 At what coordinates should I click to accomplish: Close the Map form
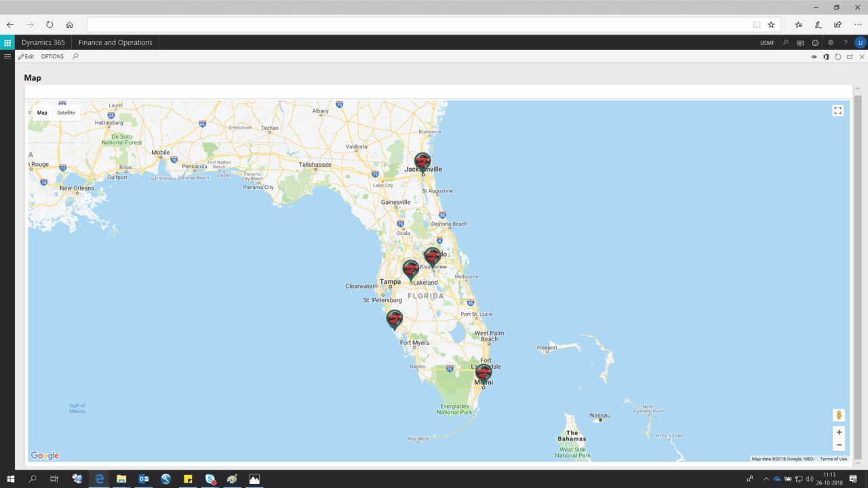click(x=861, y=57)
